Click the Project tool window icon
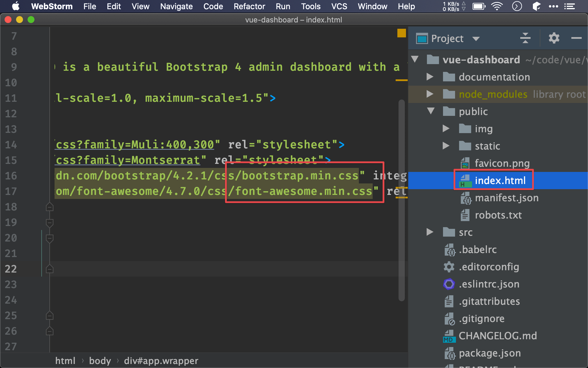The height and width of the screenshot is (368, 588). tap(422, 39)
